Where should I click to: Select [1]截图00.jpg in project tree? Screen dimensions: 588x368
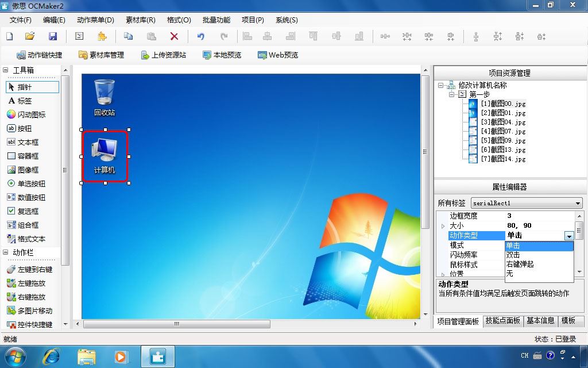[503, 103]
